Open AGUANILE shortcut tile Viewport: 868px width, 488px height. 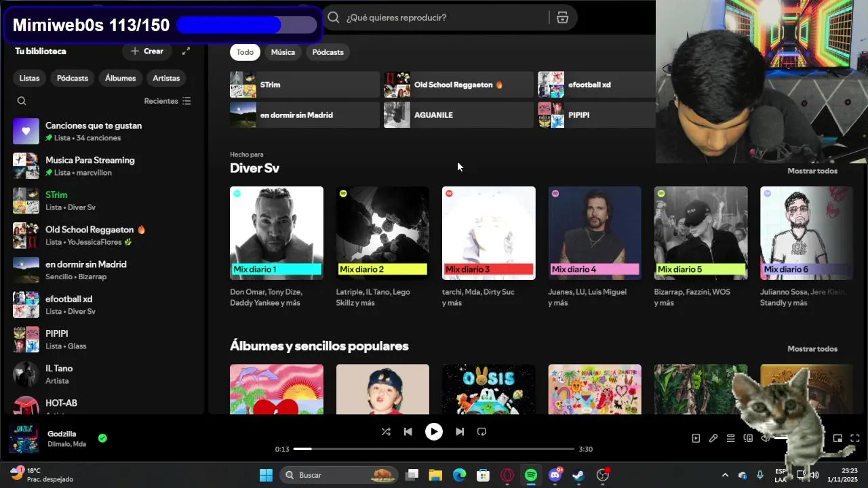pyautogui.click(x=458, y=115)
